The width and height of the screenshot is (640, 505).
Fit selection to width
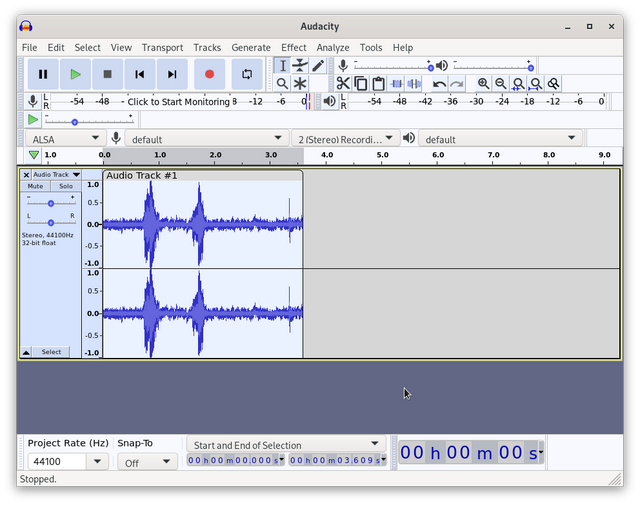[x=518, y=84]
